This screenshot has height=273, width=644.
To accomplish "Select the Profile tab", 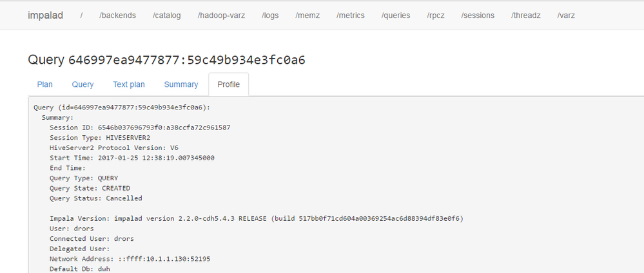I will tap(228, 84).
